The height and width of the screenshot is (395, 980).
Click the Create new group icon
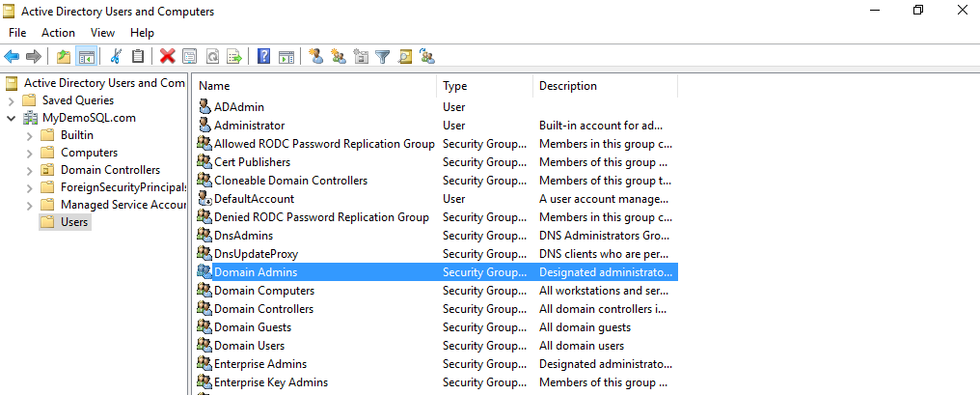pyautogui.click(x=338, y=57)
